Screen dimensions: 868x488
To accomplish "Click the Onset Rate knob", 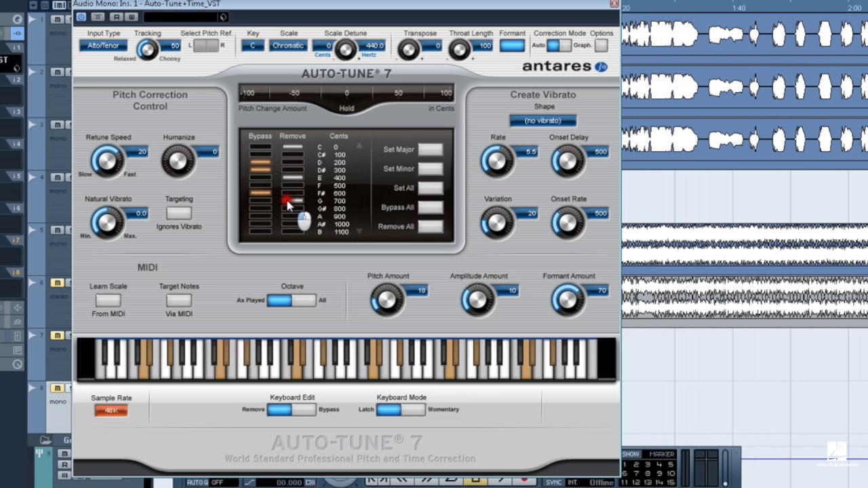I will click(x=568, y=223).
